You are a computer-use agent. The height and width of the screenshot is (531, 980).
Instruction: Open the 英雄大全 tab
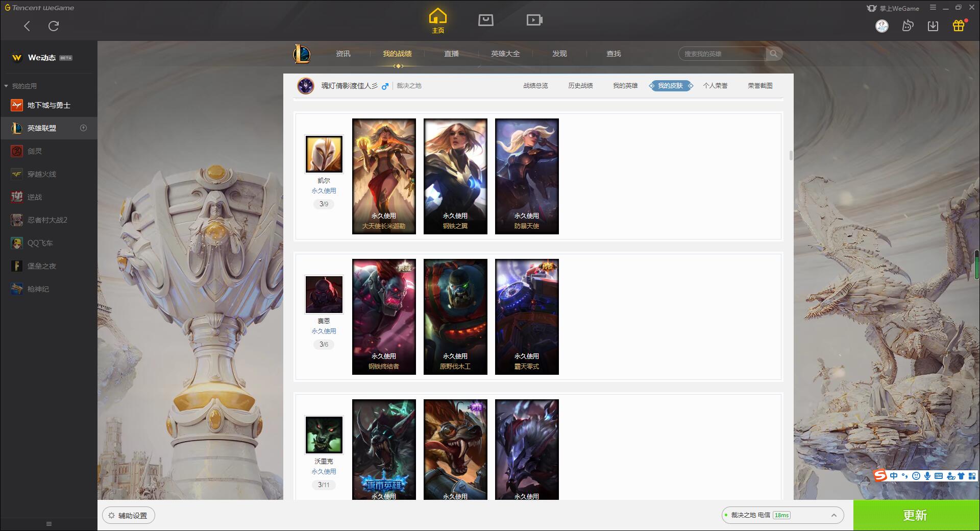(x=505, y=54)
